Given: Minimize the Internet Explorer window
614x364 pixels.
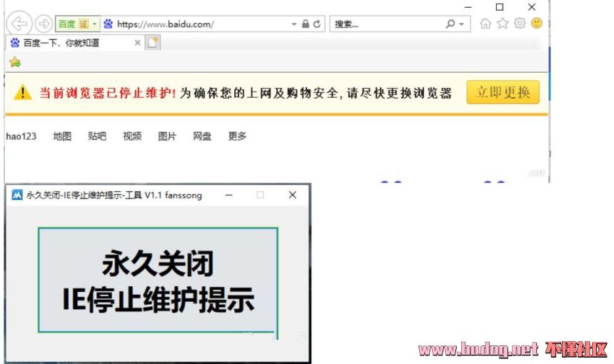Looking at the screenshot, I should coord(468,7).
